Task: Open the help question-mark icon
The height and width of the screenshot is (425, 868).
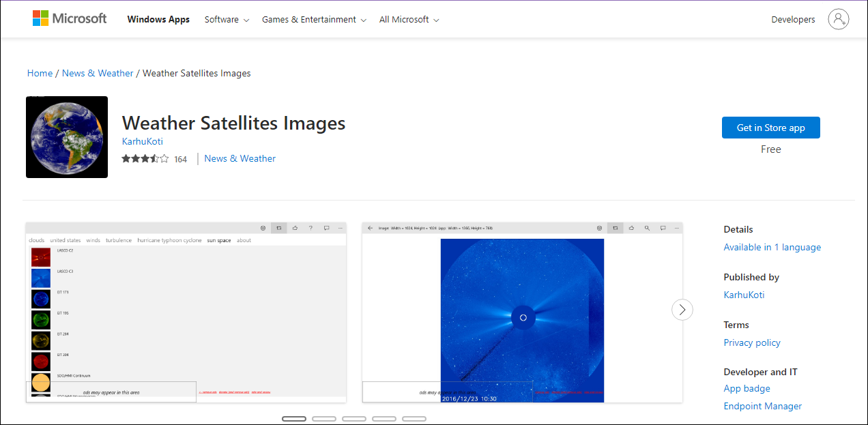Action: [x=310, y=228]
